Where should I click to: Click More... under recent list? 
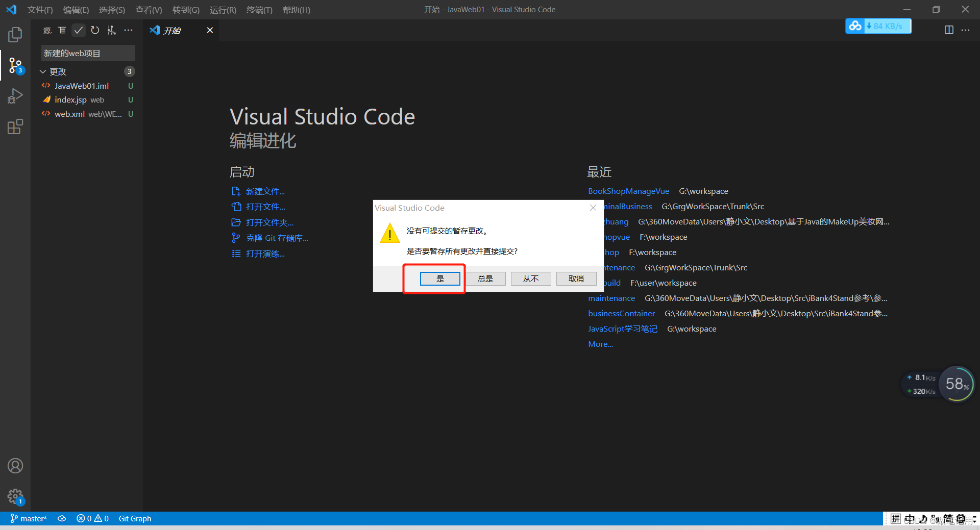[x=600, y=344]
